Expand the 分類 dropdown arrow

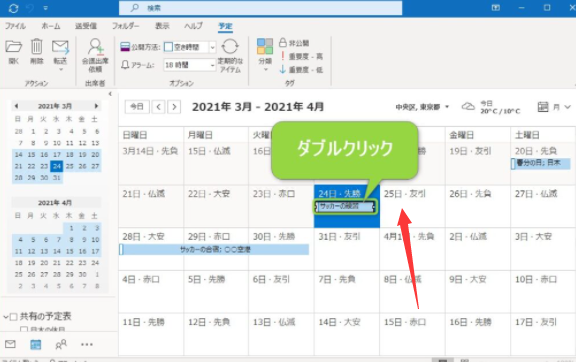(x=265, y=69)
